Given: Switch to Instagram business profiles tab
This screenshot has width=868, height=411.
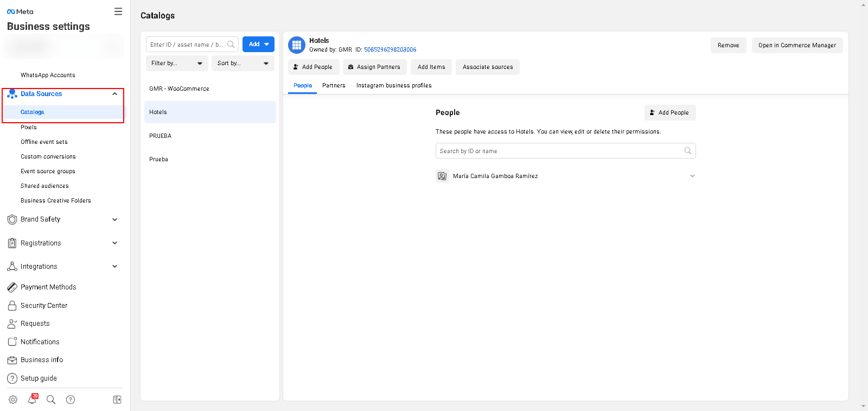Looking at the screenshot, I should click(394, 86).
